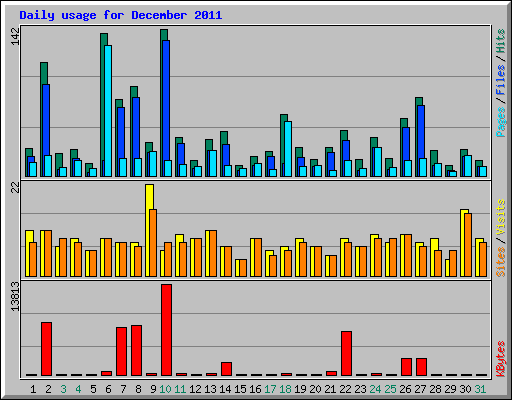
Task: Click the green day 24 label
Action: point(375,389)
